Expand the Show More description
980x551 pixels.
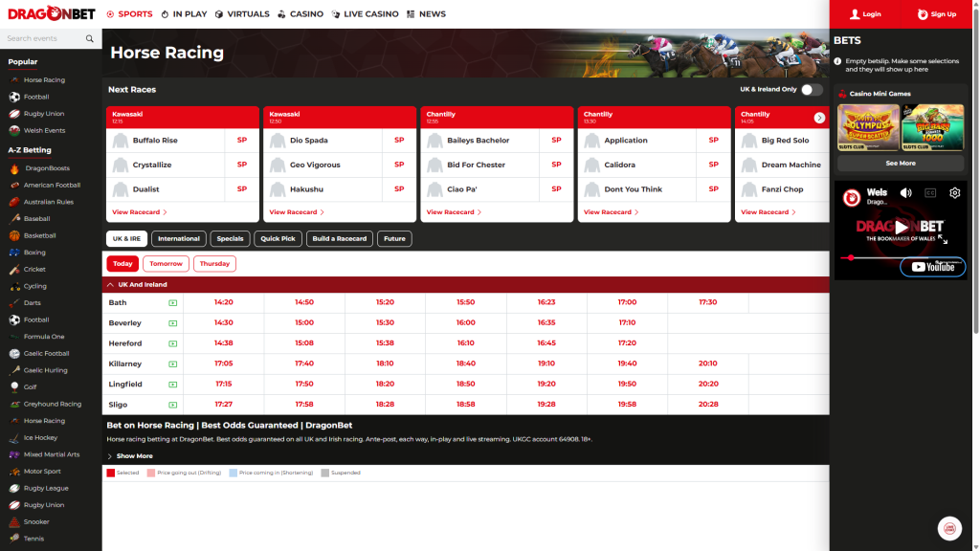coord(130,456)
